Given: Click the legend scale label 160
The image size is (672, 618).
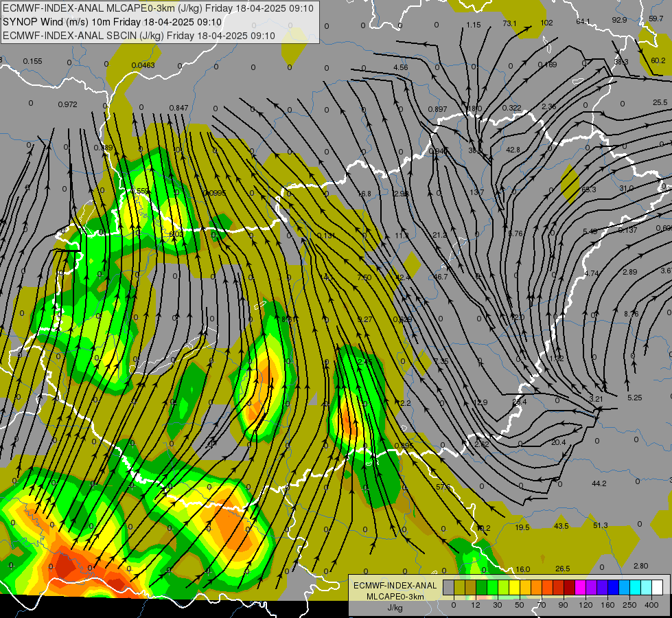Looking at the screenshot, I should click(x=607, y=605).
